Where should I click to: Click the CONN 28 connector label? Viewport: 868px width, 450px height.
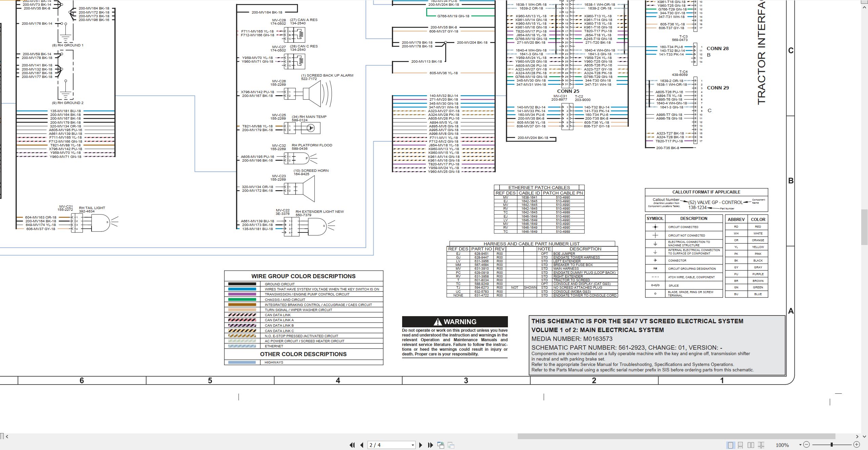pyautogui.click(x=717, y=48)
